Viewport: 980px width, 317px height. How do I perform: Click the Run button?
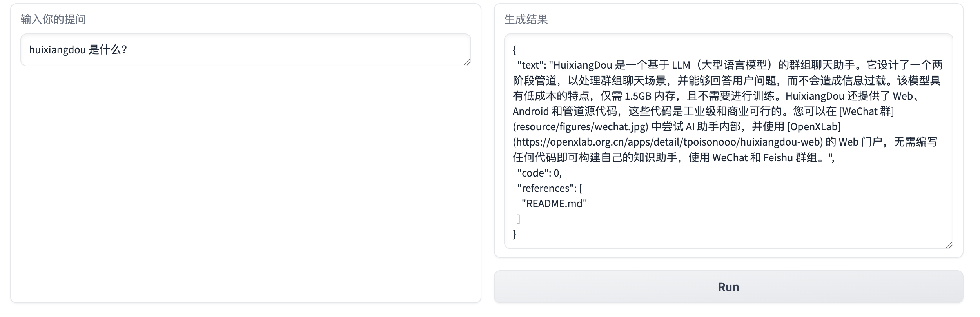[x=728, y=287]
